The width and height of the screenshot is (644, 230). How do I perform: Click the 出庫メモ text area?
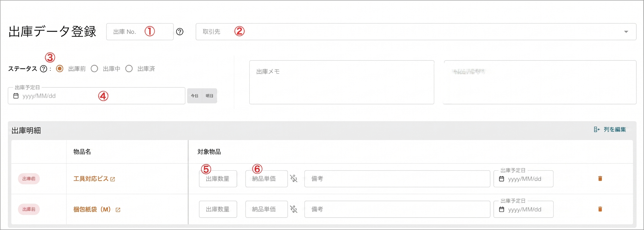coord(341,82)
